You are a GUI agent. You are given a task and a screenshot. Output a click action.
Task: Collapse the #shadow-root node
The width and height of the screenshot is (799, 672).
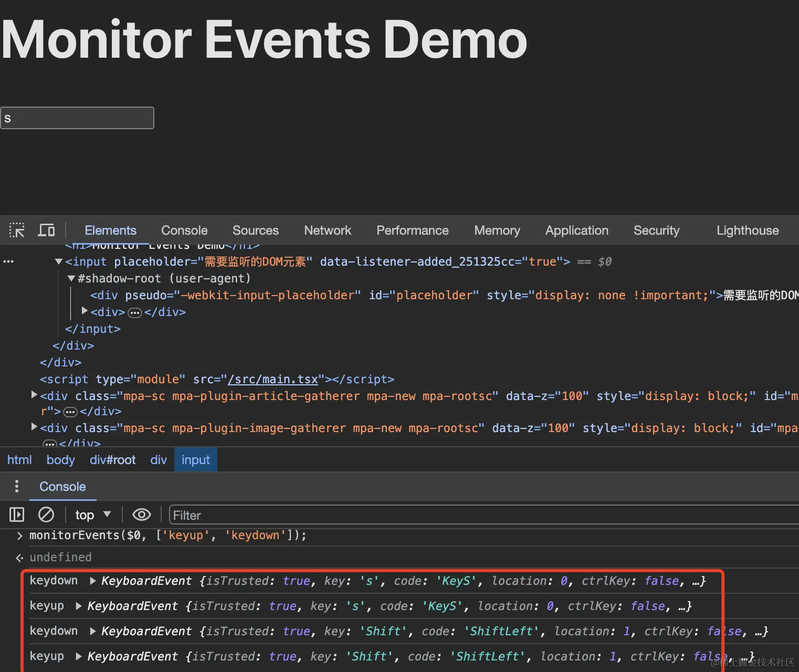click(71, 278)
